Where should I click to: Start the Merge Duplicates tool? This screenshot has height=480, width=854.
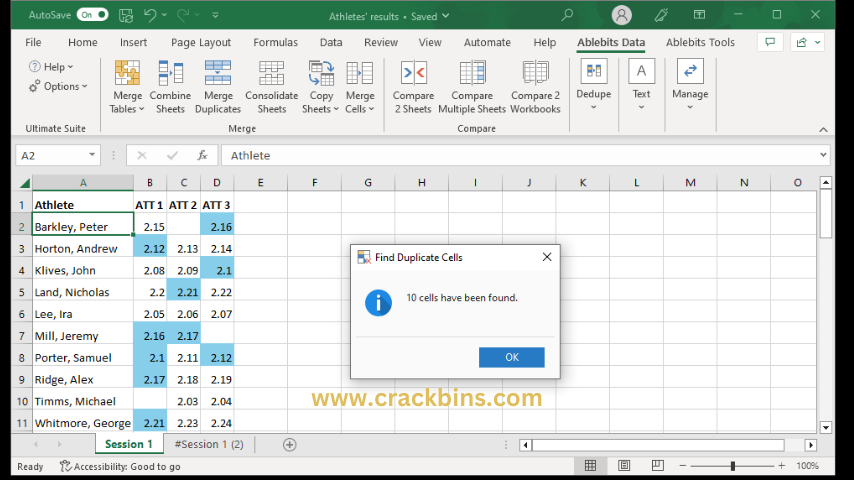click(x=218, y=87)
